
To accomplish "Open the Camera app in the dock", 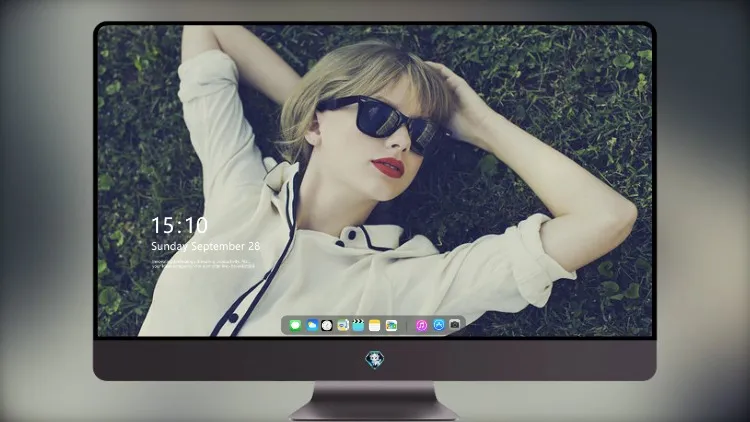I will point(455,325).
